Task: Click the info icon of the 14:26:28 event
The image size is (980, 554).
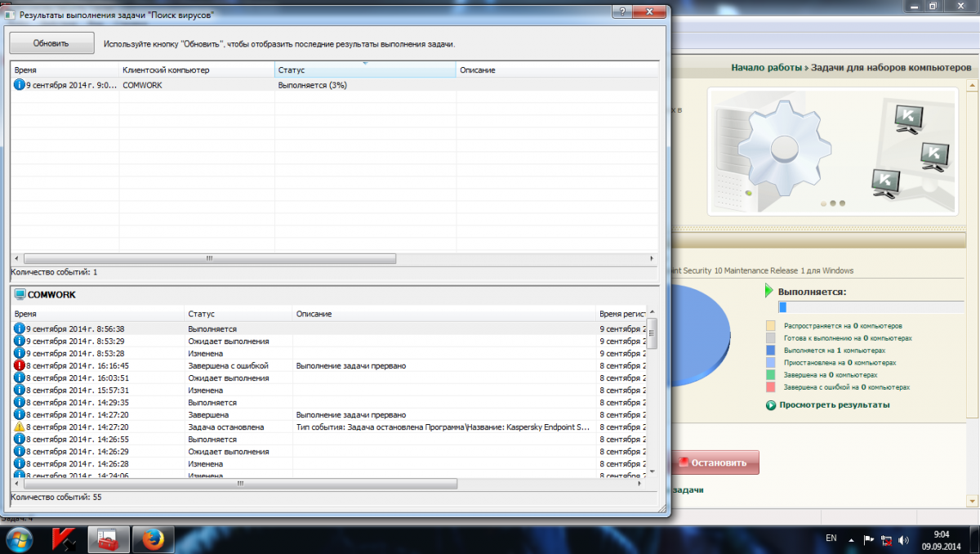Action: (20, 463)
